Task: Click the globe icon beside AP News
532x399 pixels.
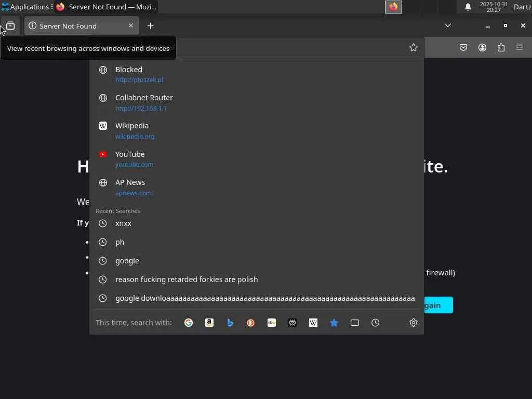Action: [x=103, y=182]
